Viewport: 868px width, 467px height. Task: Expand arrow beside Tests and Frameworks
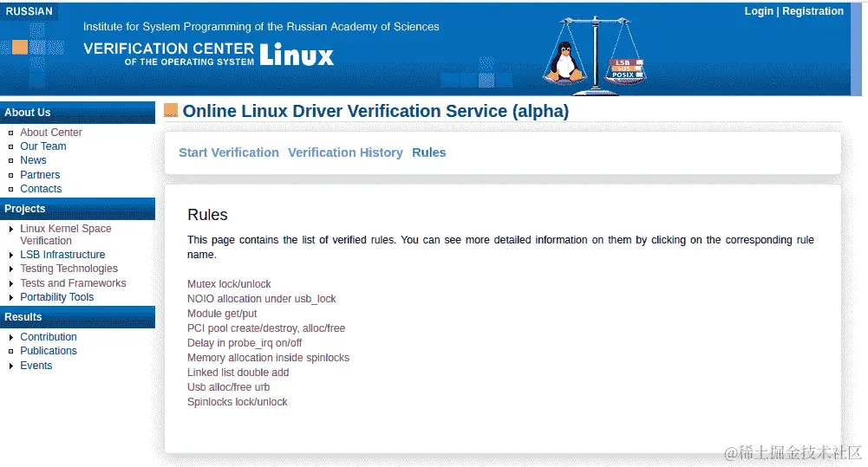11,283
